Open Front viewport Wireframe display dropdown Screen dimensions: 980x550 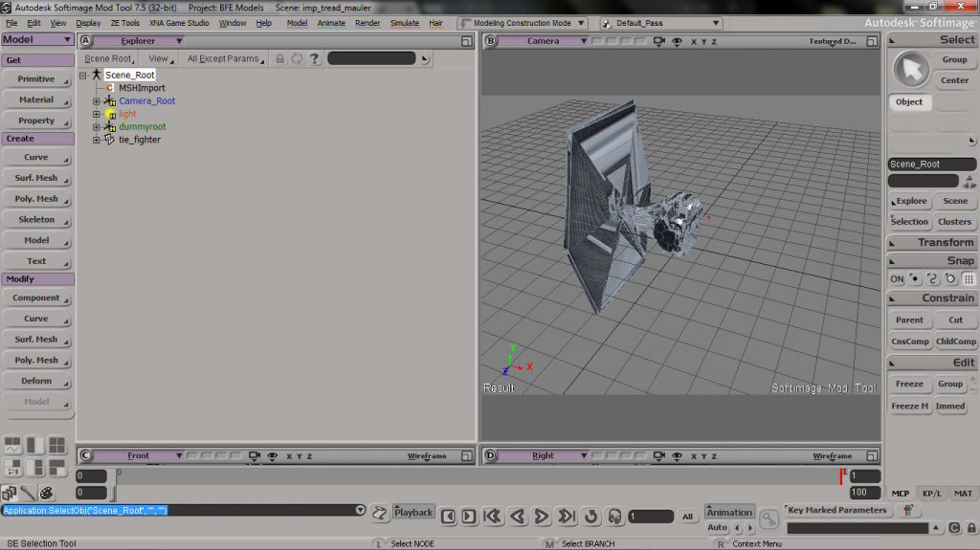click(x=427, y=456)
